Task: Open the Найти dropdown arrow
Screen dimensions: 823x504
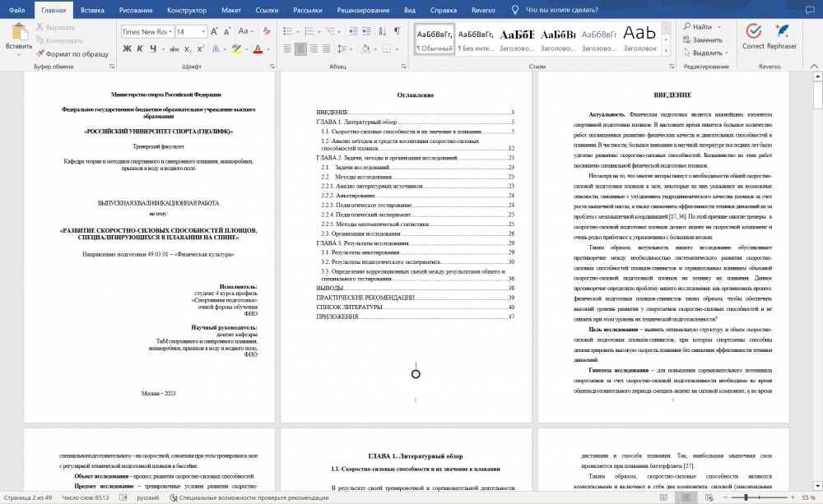Action: tap(719, 27)
